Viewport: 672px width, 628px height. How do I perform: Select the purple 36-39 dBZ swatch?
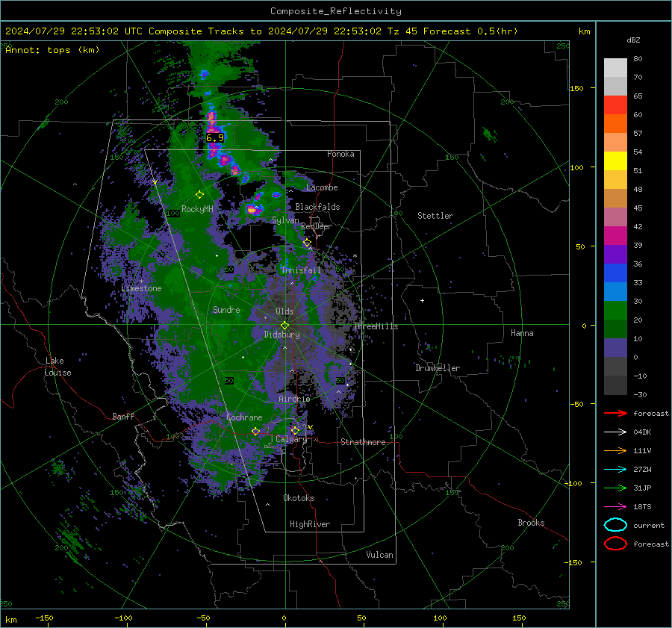click(615, 255)
